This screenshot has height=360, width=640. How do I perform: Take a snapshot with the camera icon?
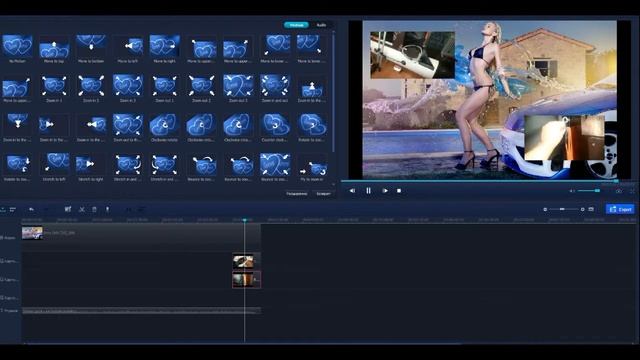click(x=619, y=191)
